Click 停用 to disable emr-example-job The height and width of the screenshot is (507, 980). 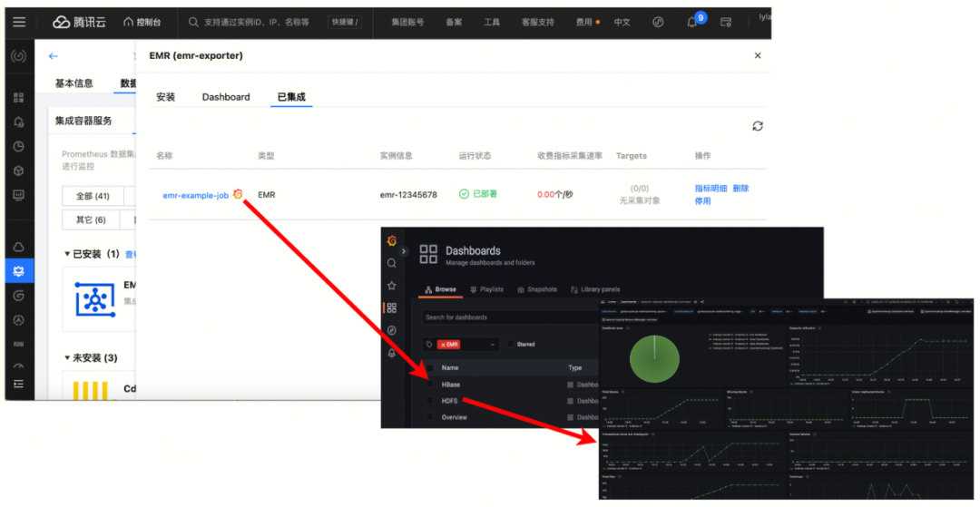click(702, 201)
